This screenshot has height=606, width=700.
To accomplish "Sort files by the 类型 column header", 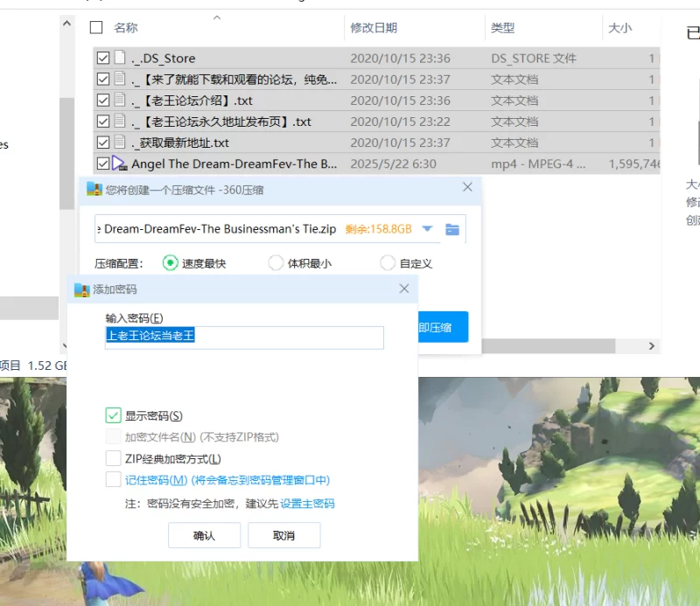I will [x=502, y=28].
